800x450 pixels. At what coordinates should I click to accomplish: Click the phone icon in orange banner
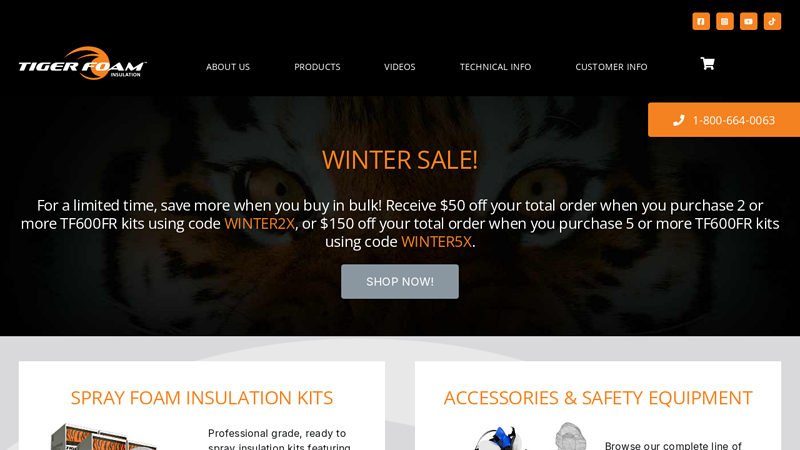tap(678, 120)
